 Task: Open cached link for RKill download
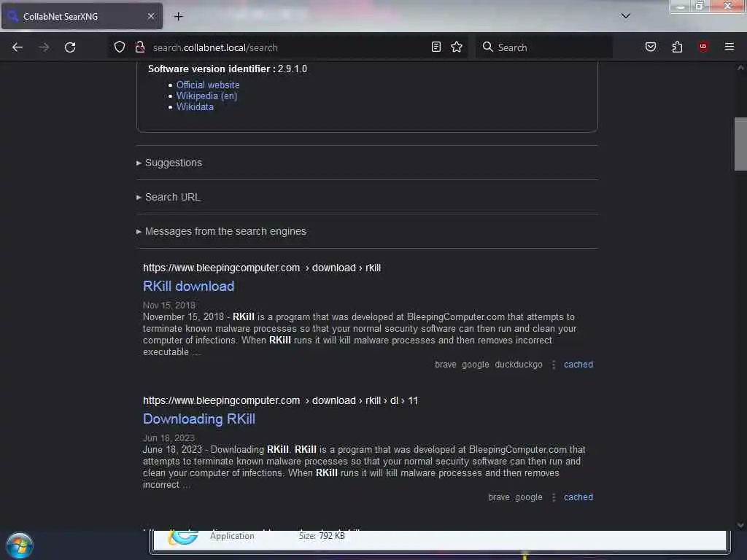point(578,365)
